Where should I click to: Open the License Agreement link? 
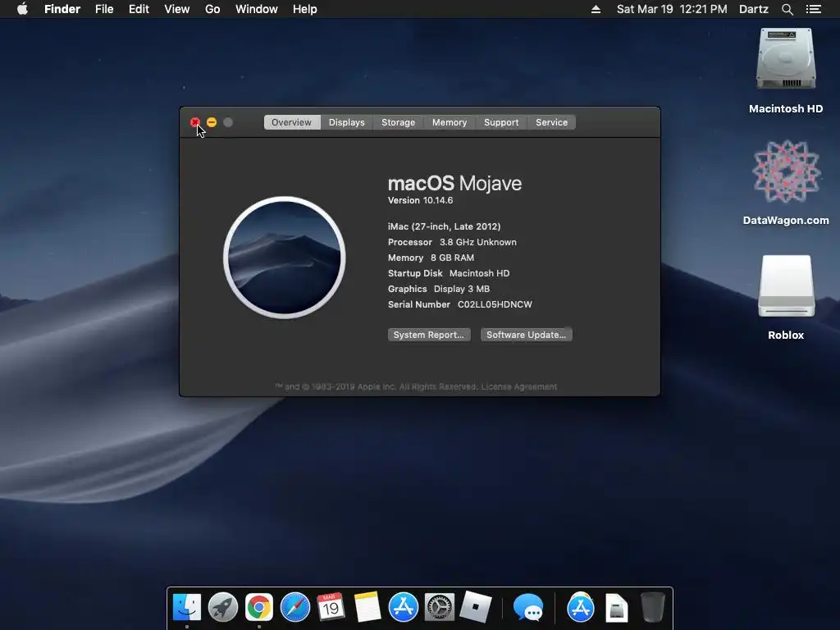click(519, 387)
